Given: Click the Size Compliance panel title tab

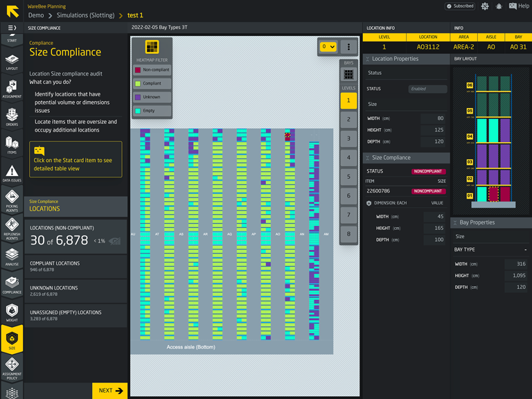Looking at the screenshot, I should pyautogui.click(x=44, y=28).
